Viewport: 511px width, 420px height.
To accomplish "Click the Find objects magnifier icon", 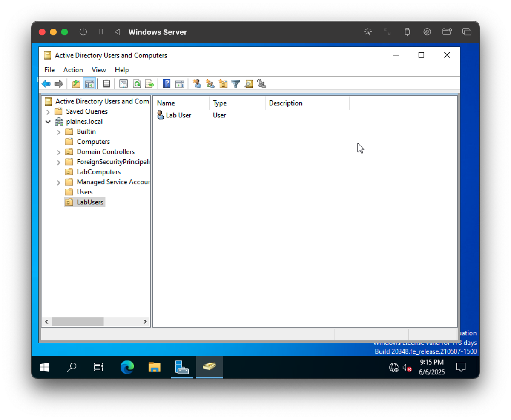I will [249, 84].
